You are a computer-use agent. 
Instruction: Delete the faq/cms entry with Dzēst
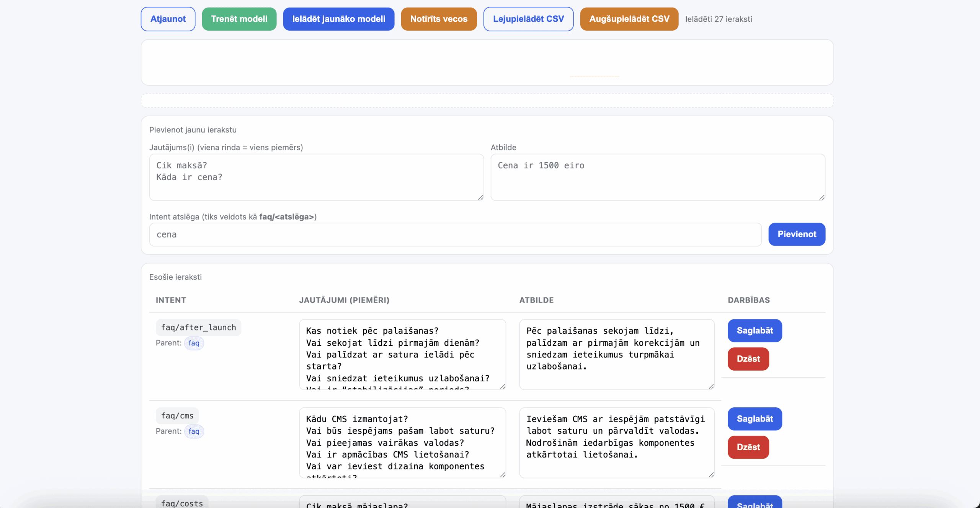[x=748, y=447]
